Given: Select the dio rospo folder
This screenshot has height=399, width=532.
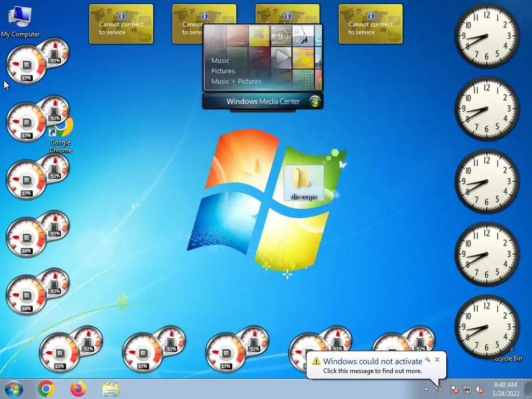Looking at the screenshot, I should tap(303, 183).
